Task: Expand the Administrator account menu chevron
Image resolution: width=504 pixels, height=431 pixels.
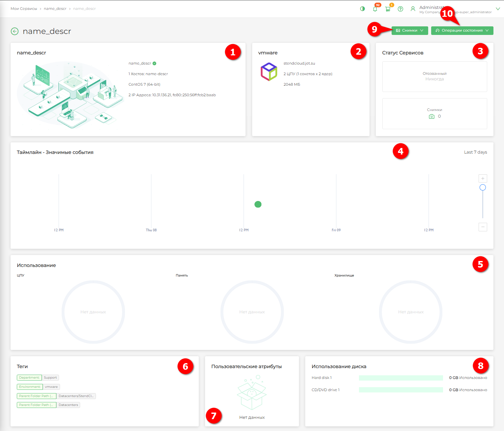Action: [x=498, y=9]
